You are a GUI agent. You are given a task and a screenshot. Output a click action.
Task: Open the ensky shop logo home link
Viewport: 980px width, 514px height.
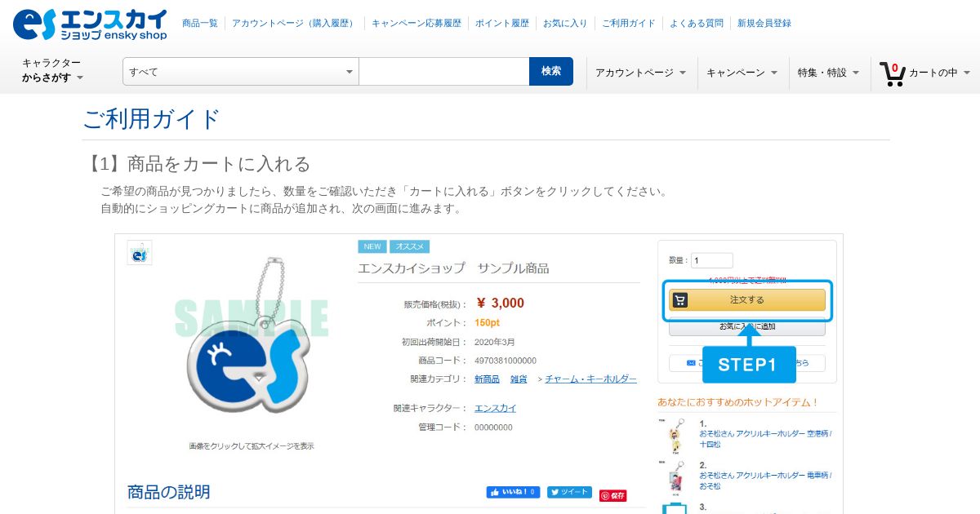pyautogui.click(x=90, y=24)
